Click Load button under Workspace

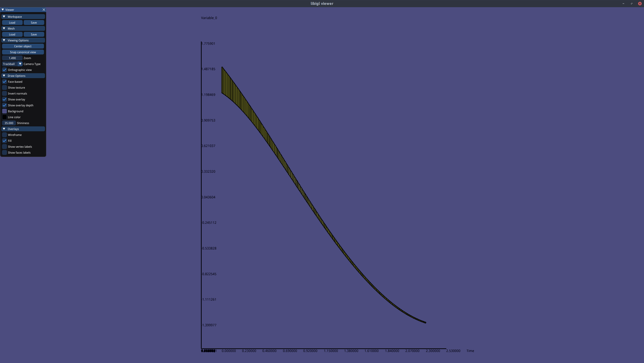[12, 23]
